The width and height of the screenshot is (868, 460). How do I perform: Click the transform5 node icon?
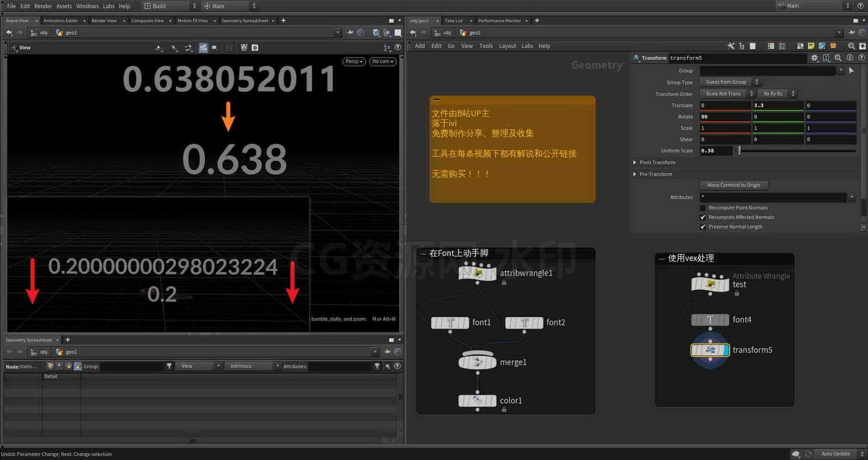[x=710, y=350]
